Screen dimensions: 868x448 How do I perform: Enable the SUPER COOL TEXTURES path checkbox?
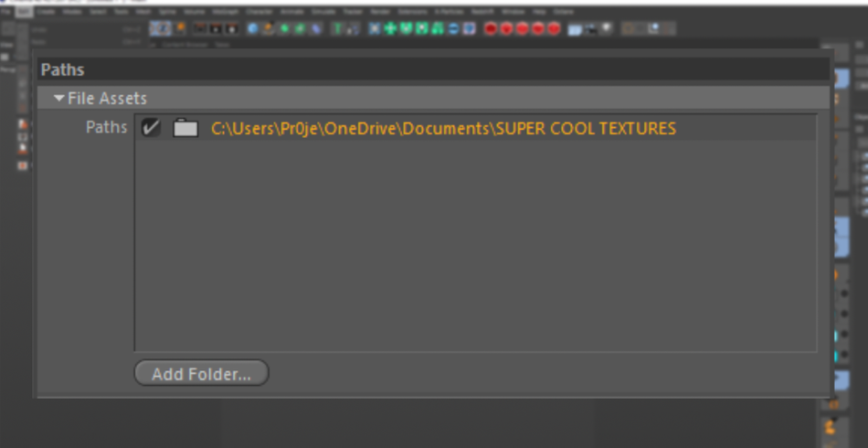pyautogui.click(x=151, y=127)
